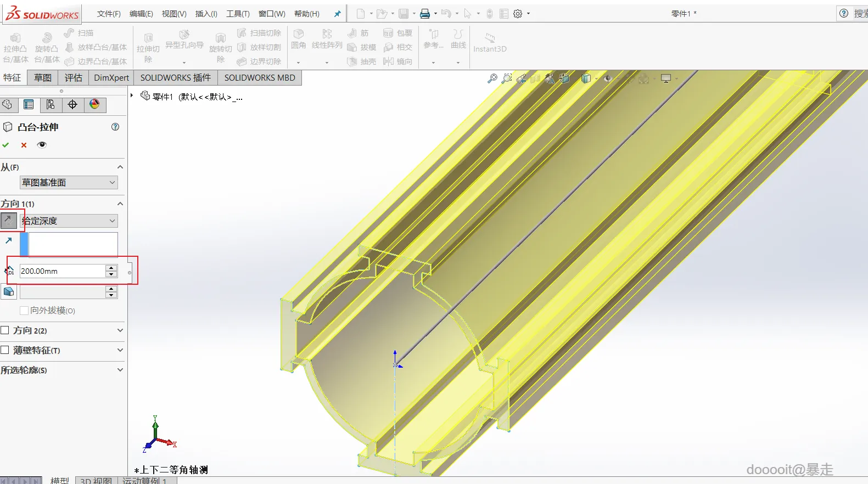Select the Zoom to Area icon
Image resolution: width=868 pixels, height=484 pixels.
point(507,78)
